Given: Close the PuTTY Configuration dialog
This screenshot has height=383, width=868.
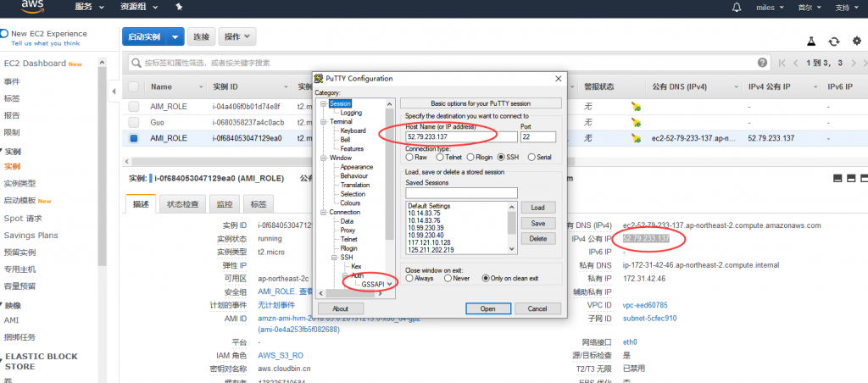Looking at the screenshot, I should 558,78.
